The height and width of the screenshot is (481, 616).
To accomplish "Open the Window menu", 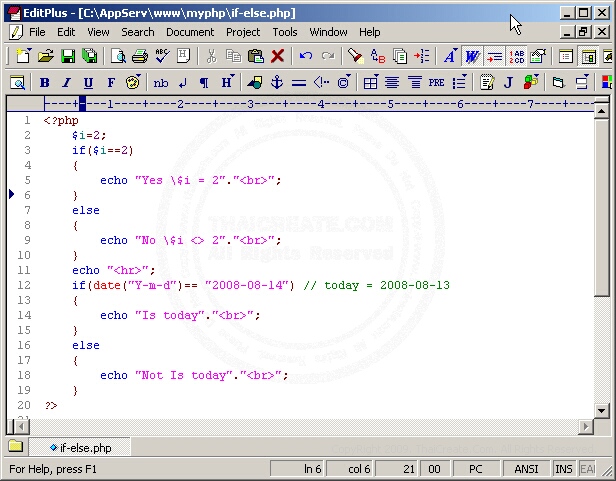I will [328, 32].
